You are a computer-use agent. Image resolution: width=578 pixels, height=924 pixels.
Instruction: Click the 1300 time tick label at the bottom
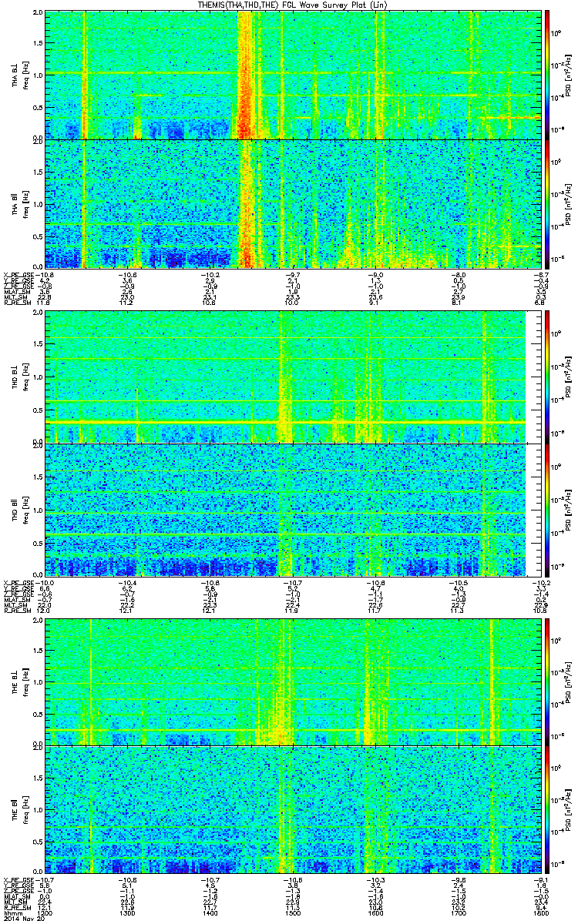click(x=128, y=914)
